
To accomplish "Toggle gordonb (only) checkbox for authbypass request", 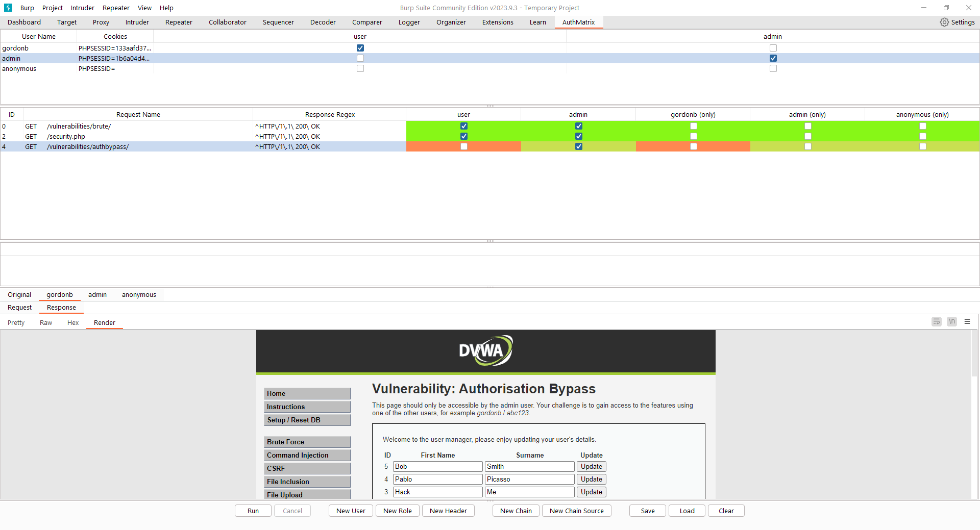I will coord(694,146).
